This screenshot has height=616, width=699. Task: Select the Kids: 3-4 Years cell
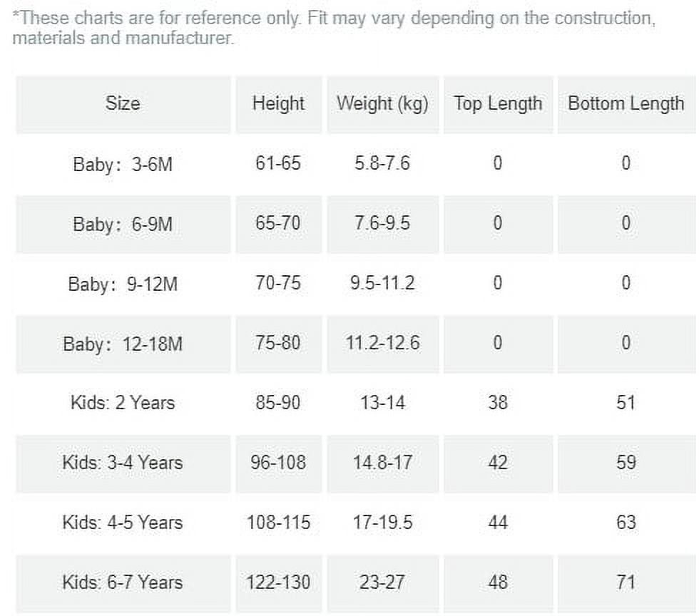[x=123, y=463]
